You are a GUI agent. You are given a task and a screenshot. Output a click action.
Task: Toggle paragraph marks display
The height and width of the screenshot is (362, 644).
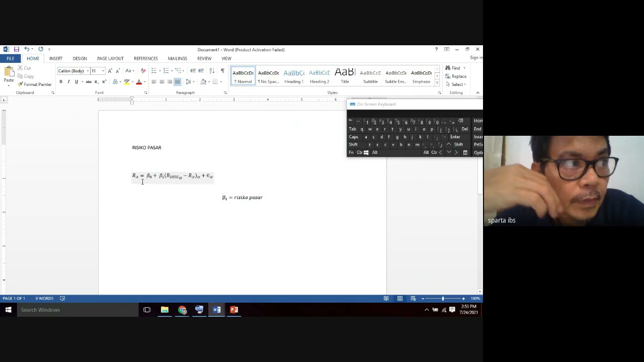pyautogui.click(x=222, y=71)
